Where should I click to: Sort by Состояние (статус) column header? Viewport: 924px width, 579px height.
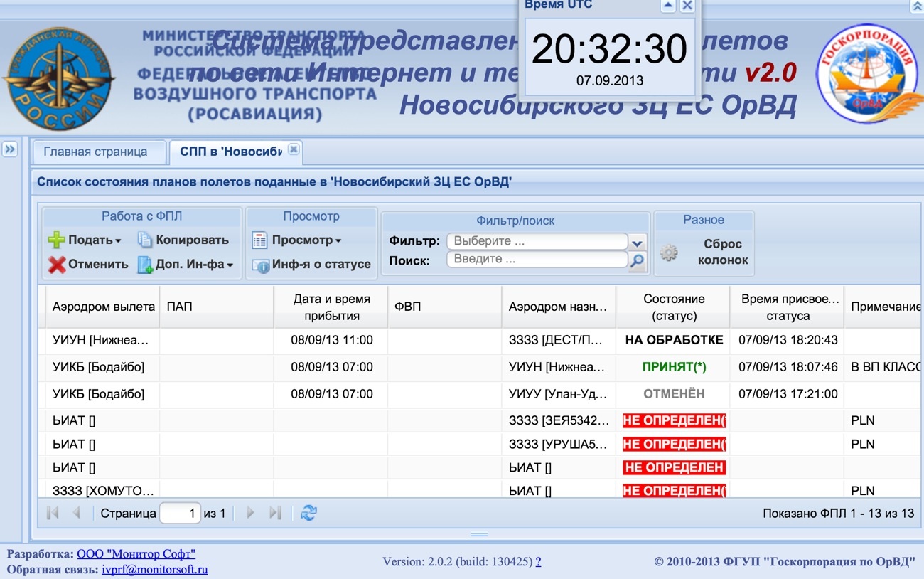[x=673, y=307]
